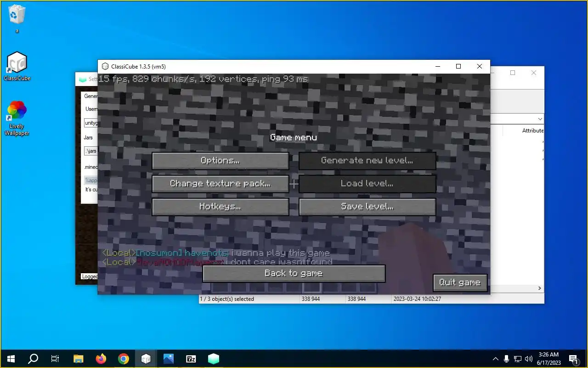Open network status tray icon

pyautogui.click(x=518, y=359)
